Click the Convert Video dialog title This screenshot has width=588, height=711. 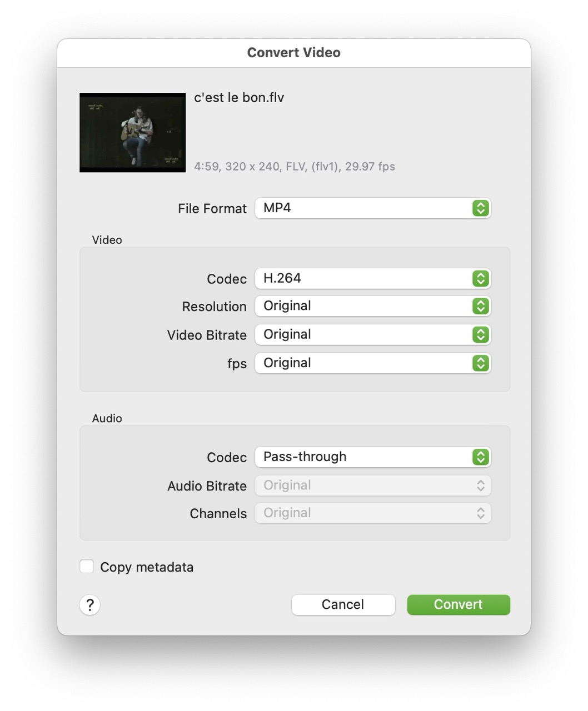click(293, 52)
